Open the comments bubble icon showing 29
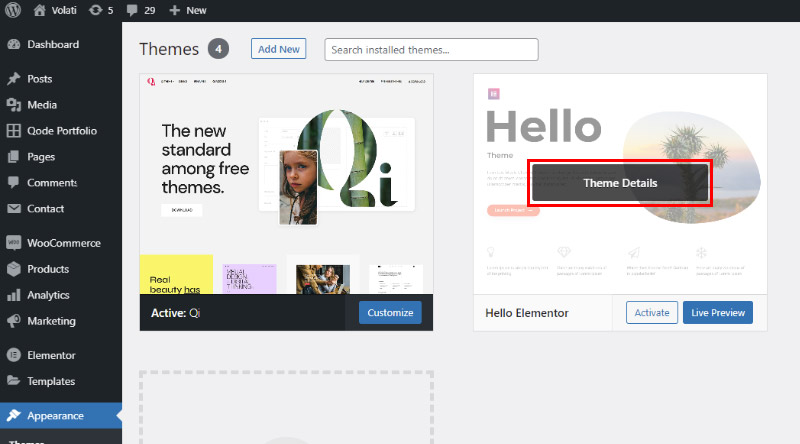800x444 pixels. [132, 10]
